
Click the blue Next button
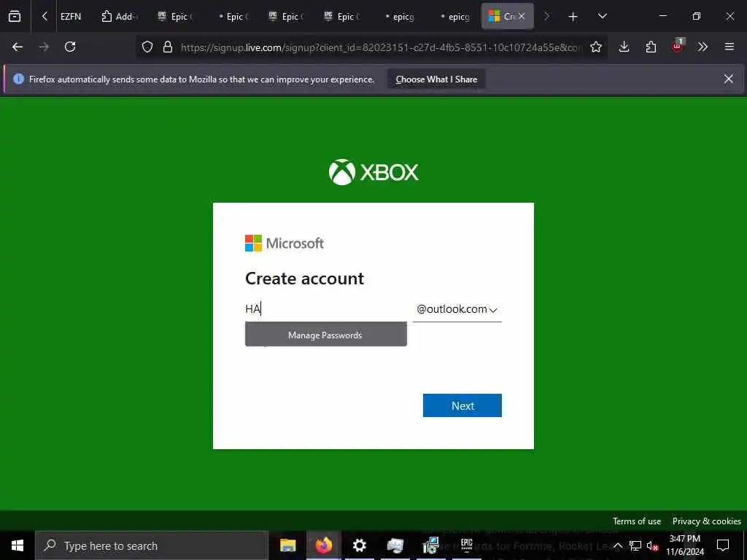[x=462, y=405]
